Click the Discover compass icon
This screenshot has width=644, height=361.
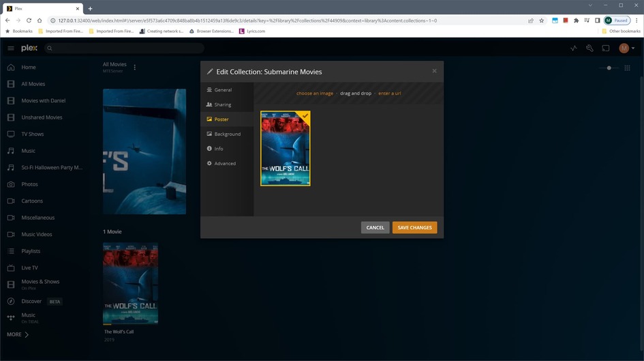(11, 302)
